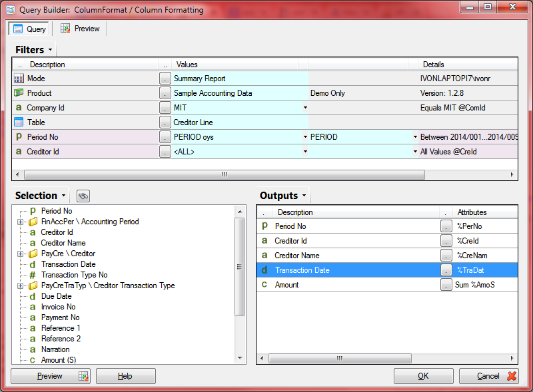533x392 pixels.
Task: Click the Preview button at the bottom
Action: (51, 376)
